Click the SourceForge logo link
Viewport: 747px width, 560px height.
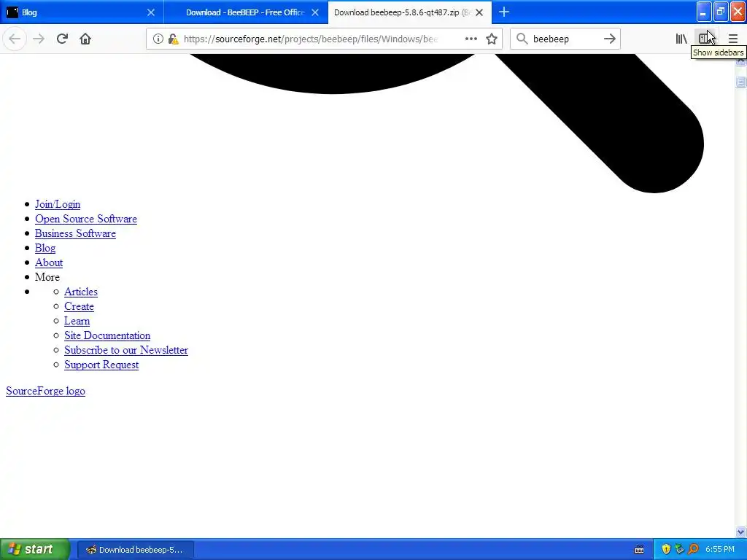point(46,391)
